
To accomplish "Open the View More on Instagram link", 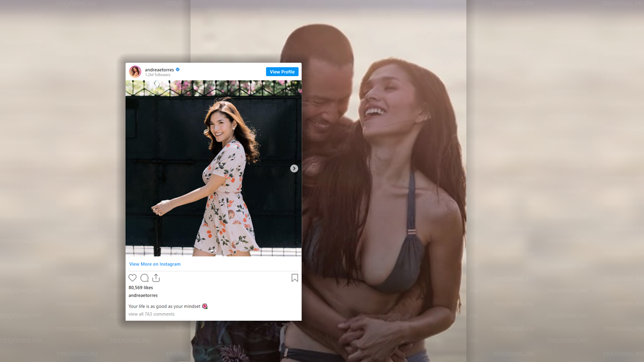I will coord(155,264).
